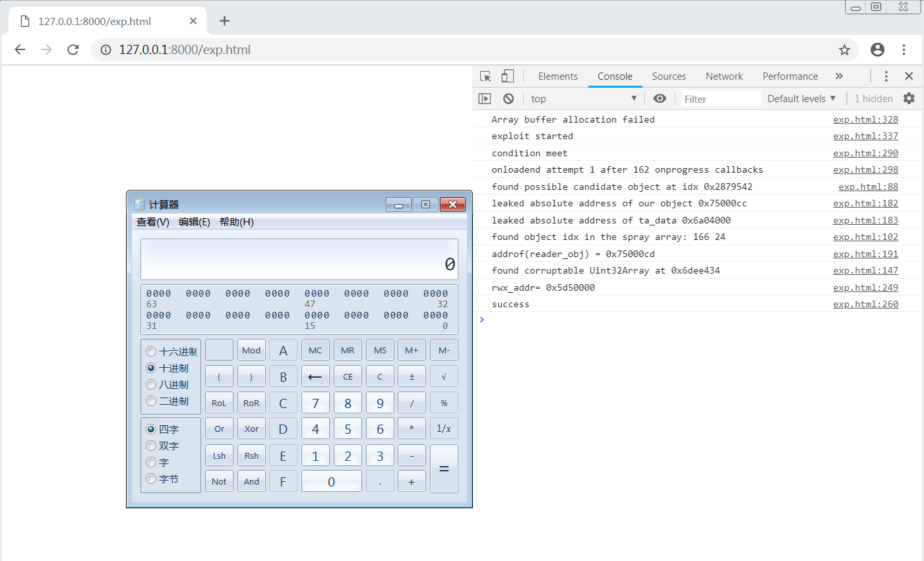Choose the 二进制 binary radio button
The height and width of the screenshot is (561, 924).
pos(152,401)
